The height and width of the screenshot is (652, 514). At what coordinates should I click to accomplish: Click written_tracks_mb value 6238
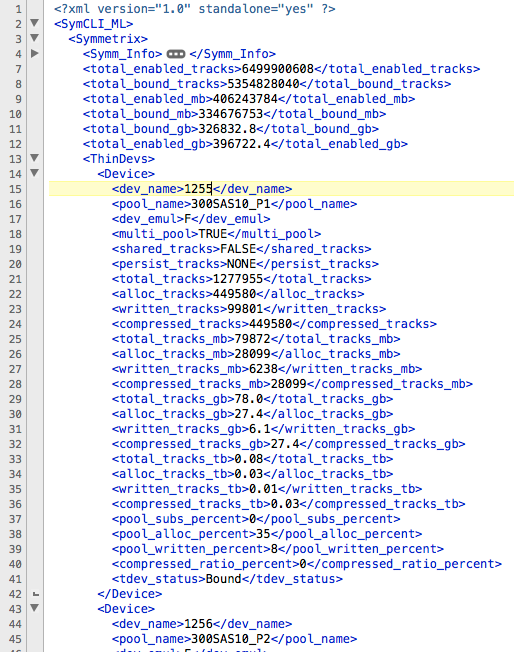pyautogui.click(x=263, y=368)
